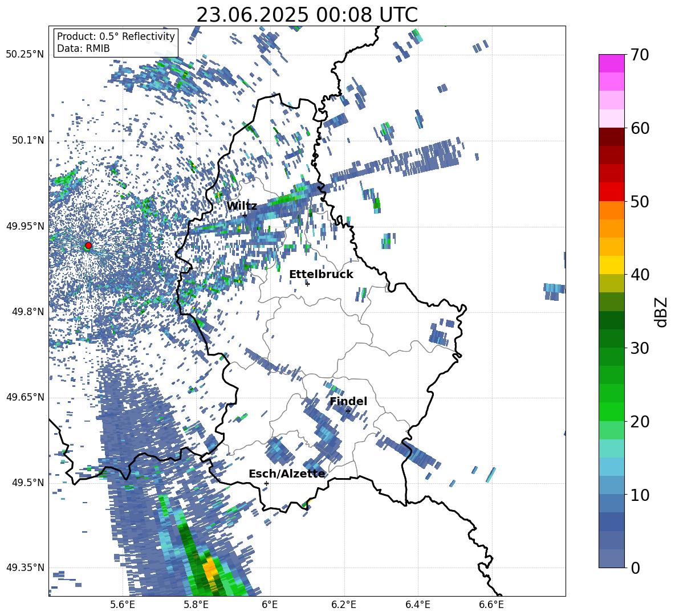
Task: Click the 49.8°N latitude tick label
Action: [27, 312]
